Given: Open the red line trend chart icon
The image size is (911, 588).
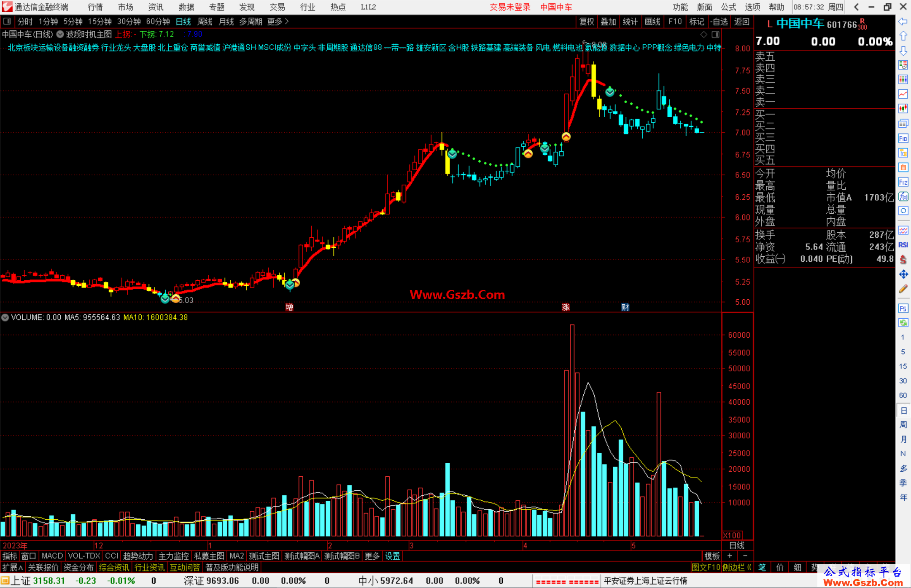Looking at the screenshot, I should coord(903,94).
